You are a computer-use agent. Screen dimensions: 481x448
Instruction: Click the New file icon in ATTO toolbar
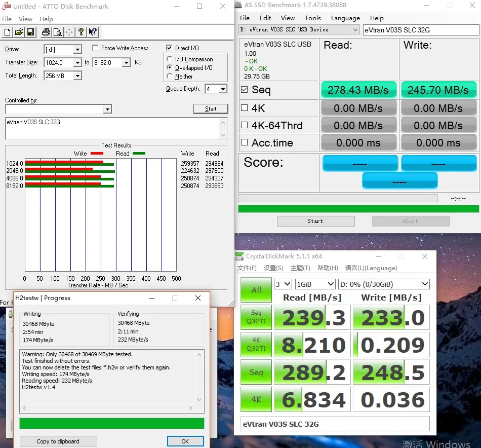click(x=8, y=32)
